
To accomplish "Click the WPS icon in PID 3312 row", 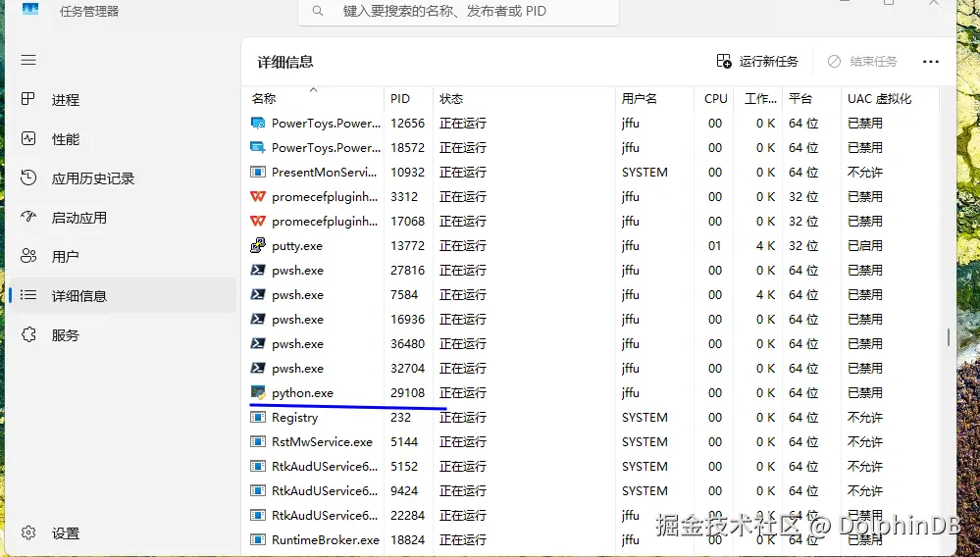I will click(x=257, y=197).
